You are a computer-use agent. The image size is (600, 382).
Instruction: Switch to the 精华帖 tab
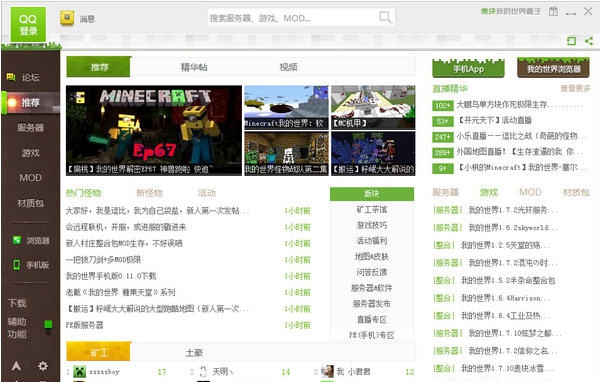click(194, 67)
